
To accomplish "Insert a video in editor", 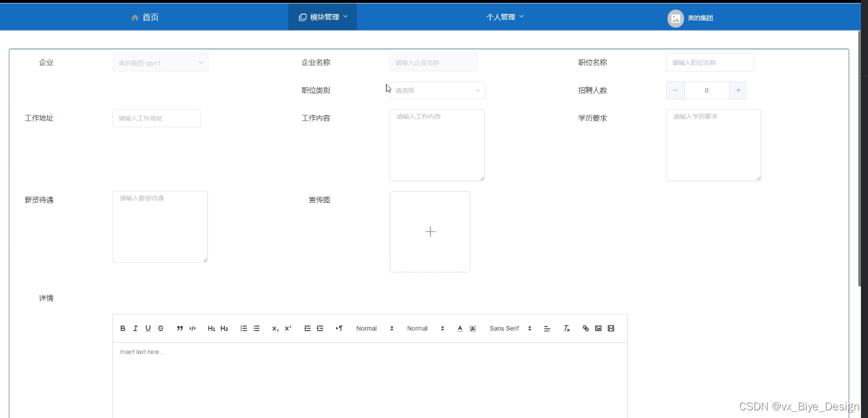I will (x=611, y=328).
